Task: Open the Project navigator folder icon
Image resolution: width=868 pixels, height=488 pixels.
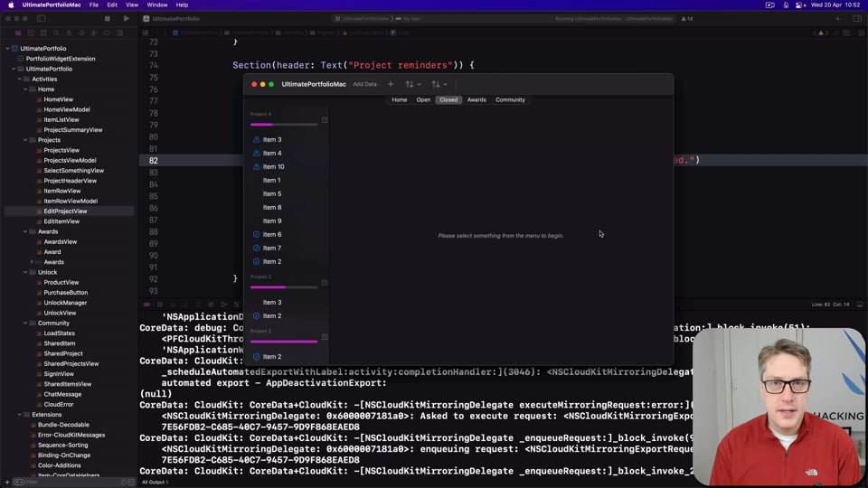Action: click(x=18, y=33)
